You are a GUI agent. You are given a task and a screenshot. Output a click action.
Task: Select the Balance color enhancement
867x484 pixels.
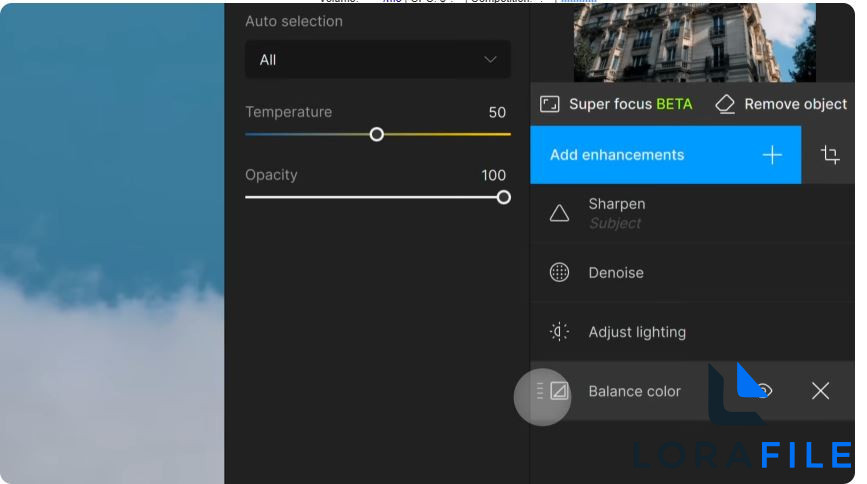click(x=692, y=391)
